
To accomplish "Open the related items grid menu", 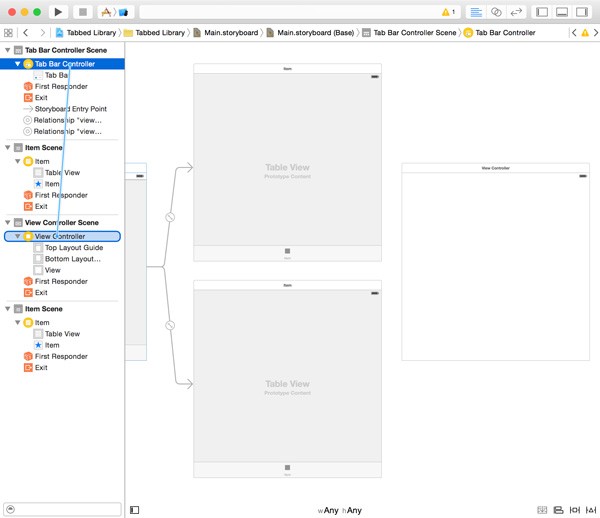I will click(8, 33).
